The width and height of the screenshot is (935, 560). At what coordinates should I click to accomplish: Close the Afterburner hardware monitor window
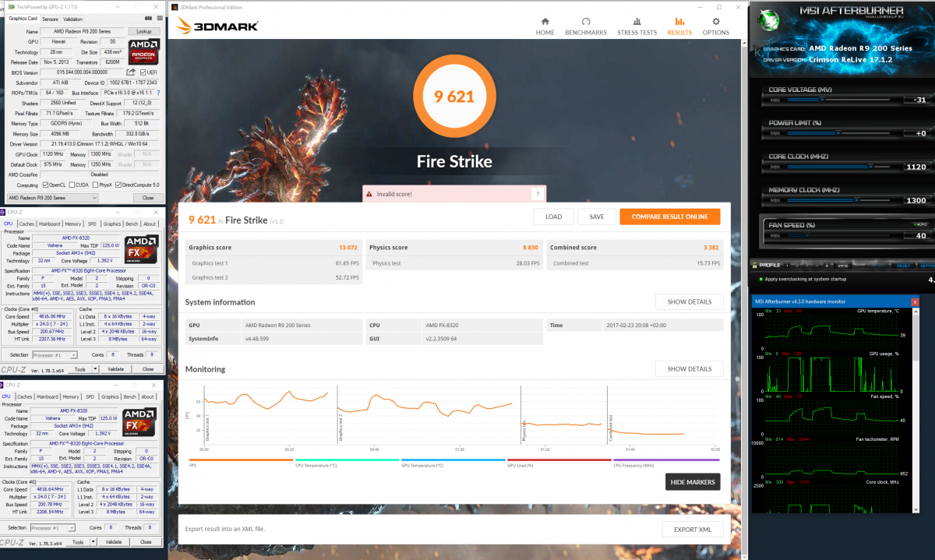point(915,301)
